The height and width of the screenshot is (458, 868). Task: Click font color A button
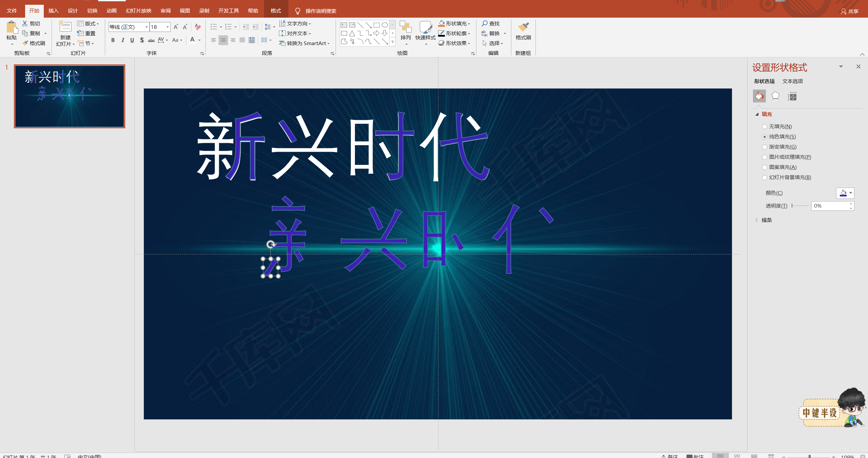click(x=192, y=40)
